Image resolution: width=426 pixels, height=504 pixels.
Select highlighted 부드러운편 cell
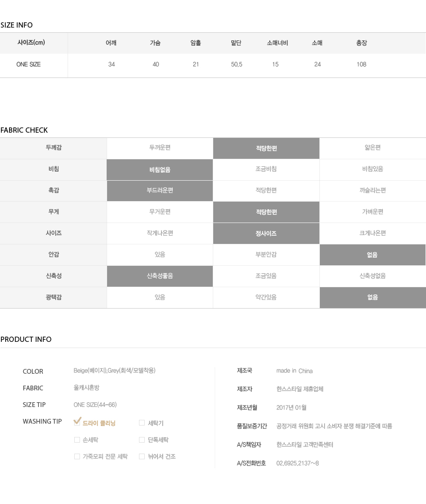click(x=160, y=191)
